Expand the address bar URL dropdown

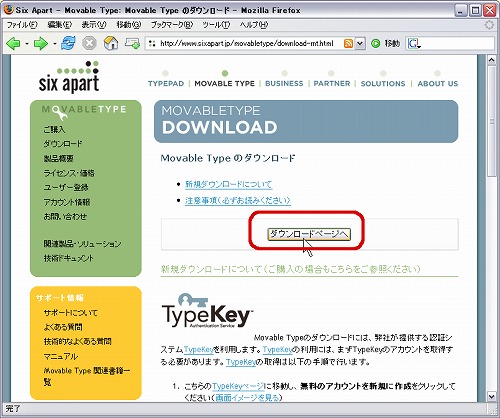[x=360, y=44]
